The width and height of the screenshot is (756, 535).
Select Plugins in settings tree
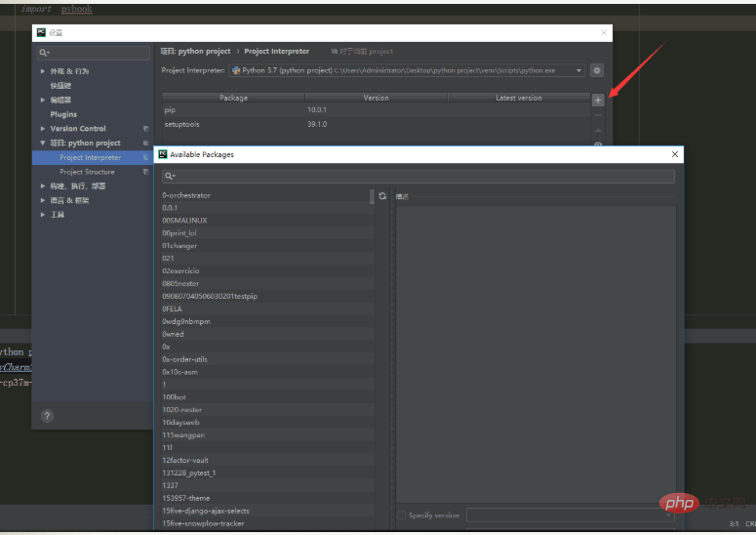tap(63, 114)
